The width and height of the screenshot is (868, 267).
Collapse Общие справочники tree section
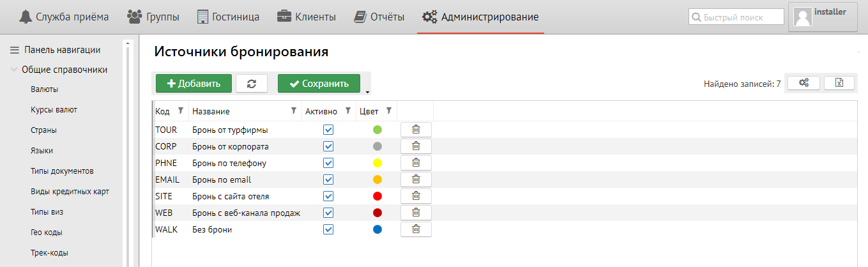click(14, 70)
